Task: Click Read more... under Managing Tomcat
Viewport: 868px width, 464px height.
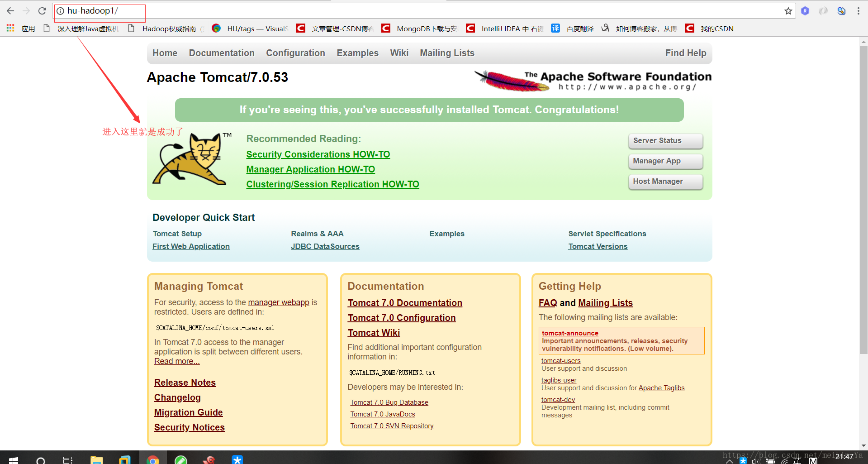Action: coord(177,361)
